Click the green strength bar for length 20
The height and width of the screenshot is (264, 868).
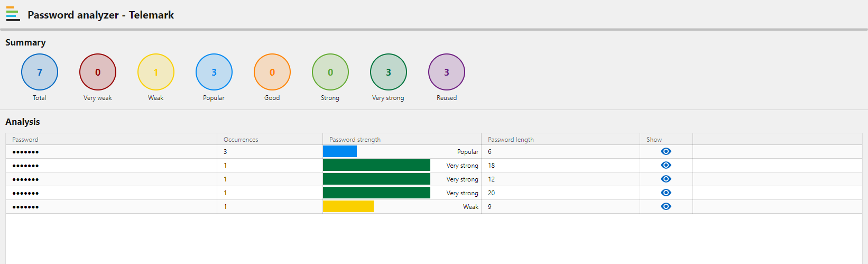[376, 193]
